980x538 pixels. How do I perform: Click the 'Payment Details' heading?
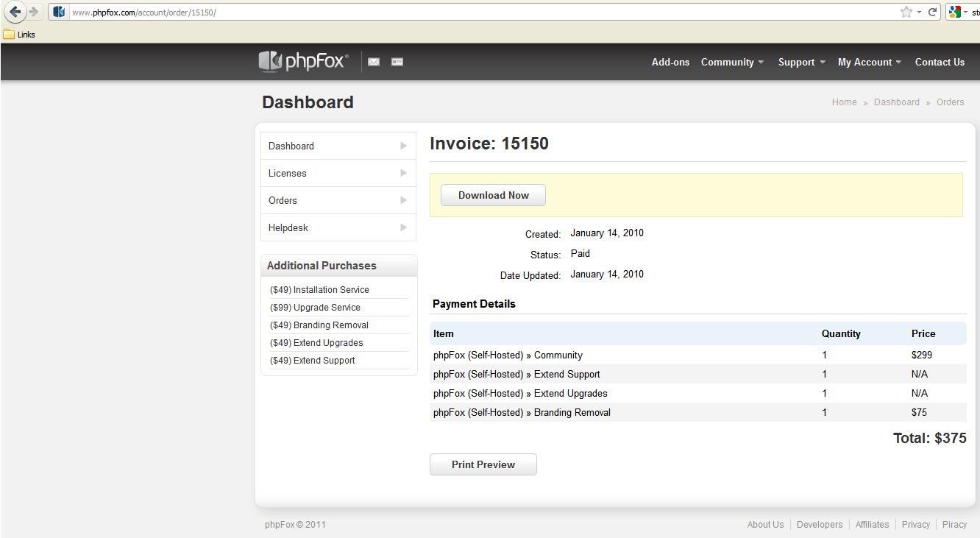coord(474,304)
